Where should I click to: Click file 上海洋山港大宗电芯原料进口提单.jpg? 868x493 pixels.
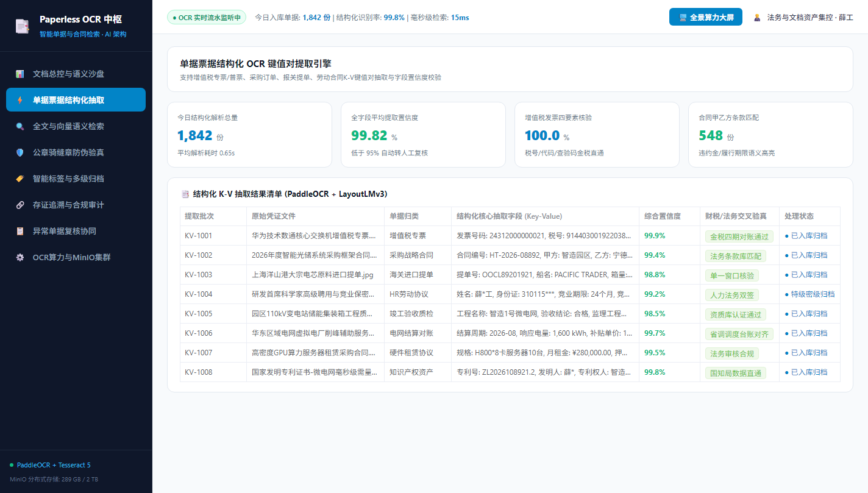point(313,275)
